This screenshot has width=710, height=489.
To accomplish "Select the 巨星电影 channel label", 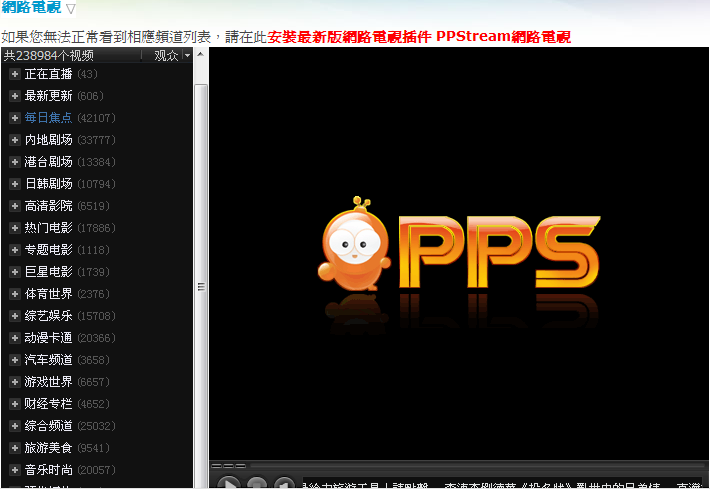I will tap(48, 272).
